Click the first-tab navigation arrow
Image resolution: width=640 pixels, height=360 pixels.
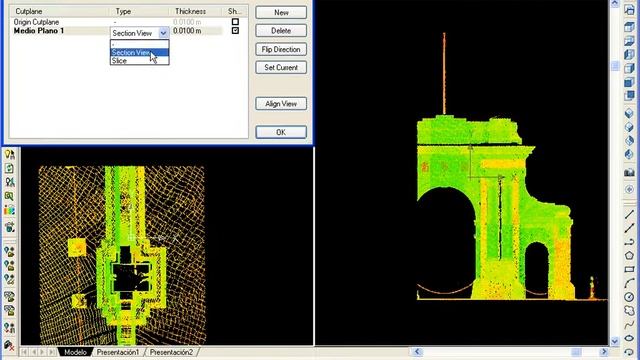click(24, 352)
